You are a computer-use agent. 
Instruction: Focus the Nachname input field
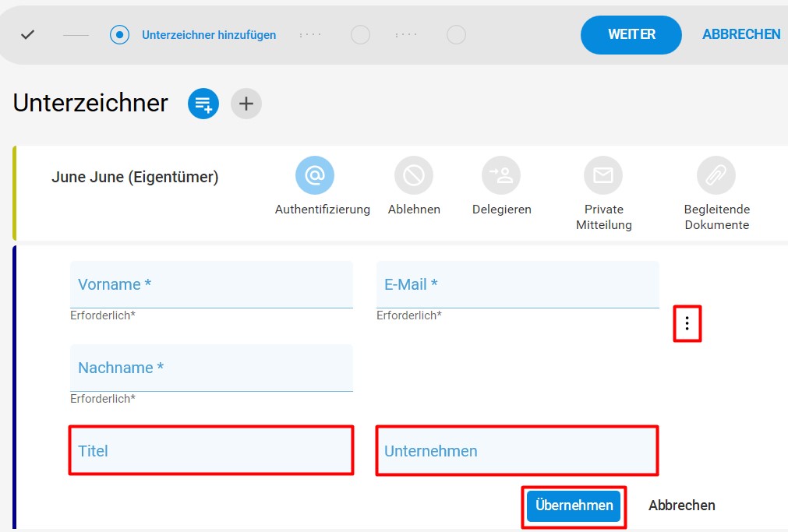coord(211,368)
